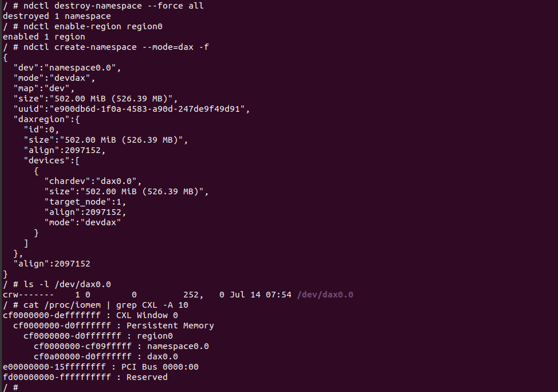The height and width of the screenshot is (392, 558).
Task: Click the "enabled 1 region" output line
Action: 44,37
